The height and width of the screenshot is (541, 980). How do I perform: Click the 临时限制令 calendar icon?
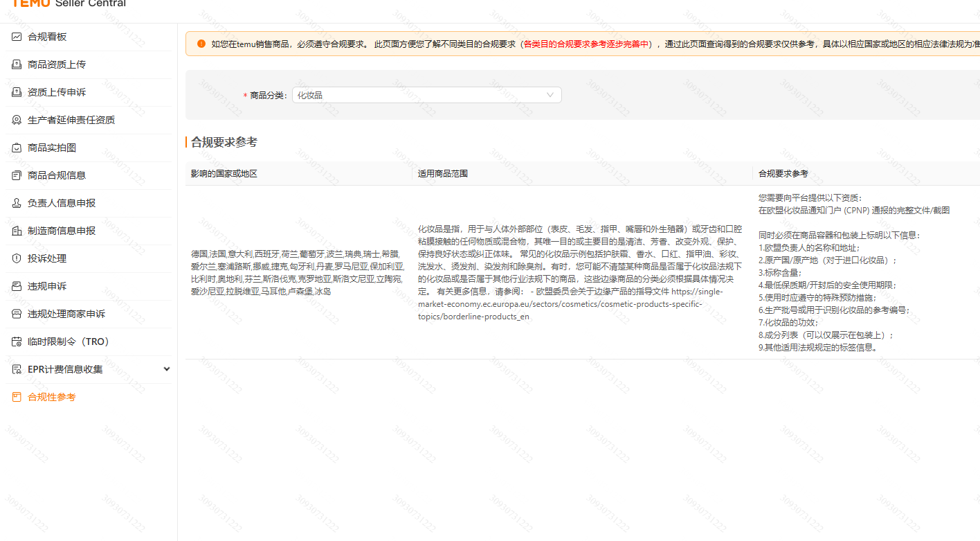click(17, 342)
